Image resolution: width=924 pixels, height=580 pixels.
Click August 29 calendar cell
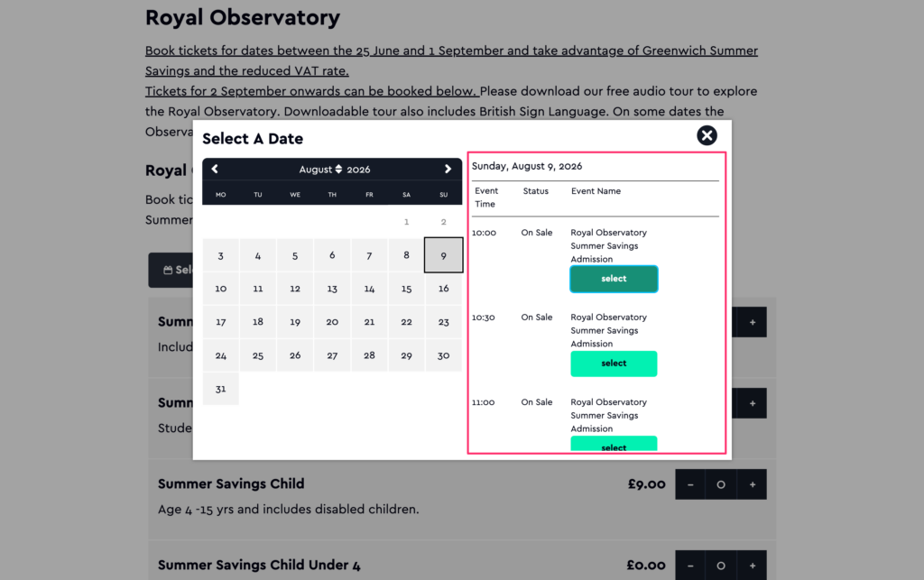click(406, 355)
